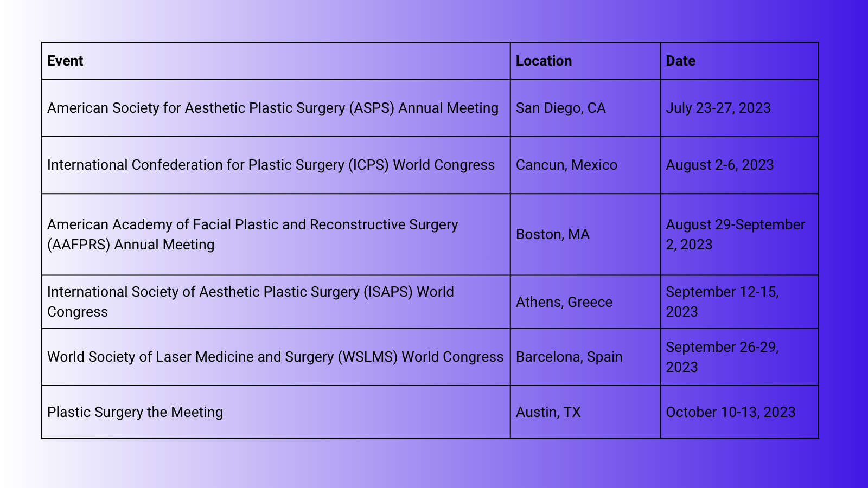Click the July 23-27, 2023 date cell
Viewport: 868px width, 488px height.
coord(739,108)
